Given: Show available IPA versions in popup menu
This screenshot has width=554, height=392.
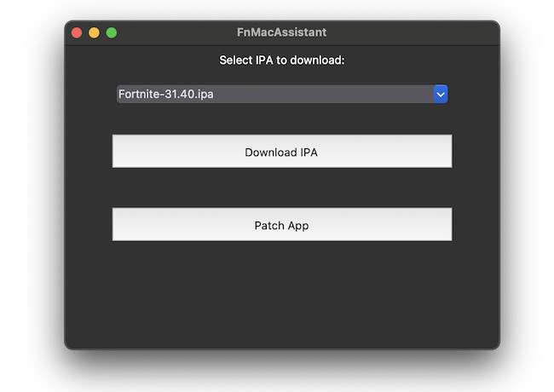Looking at the screenshot, I should [441, 95].
